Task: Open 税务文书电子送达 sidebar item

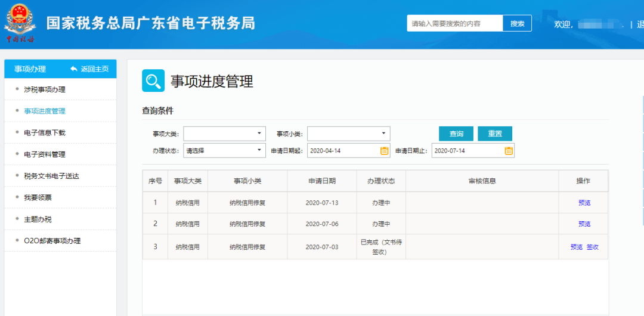Action: [51, 176]
